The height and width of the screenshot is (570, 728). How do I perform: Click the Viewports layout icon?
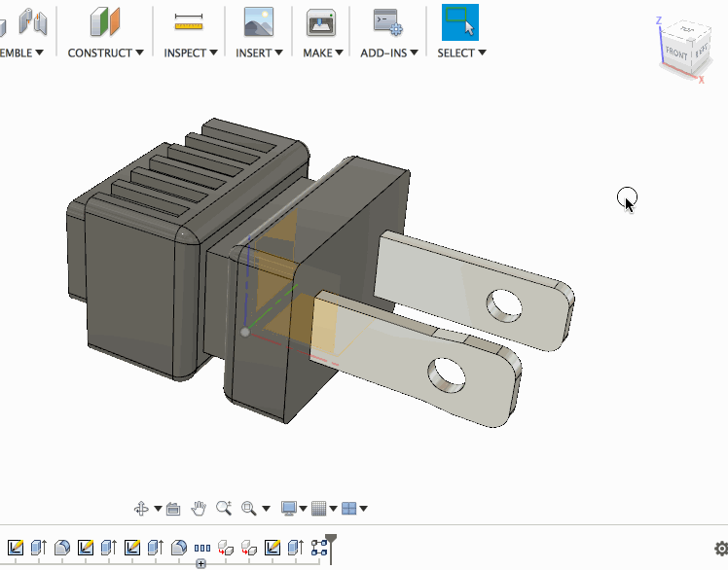pos(348,509)
